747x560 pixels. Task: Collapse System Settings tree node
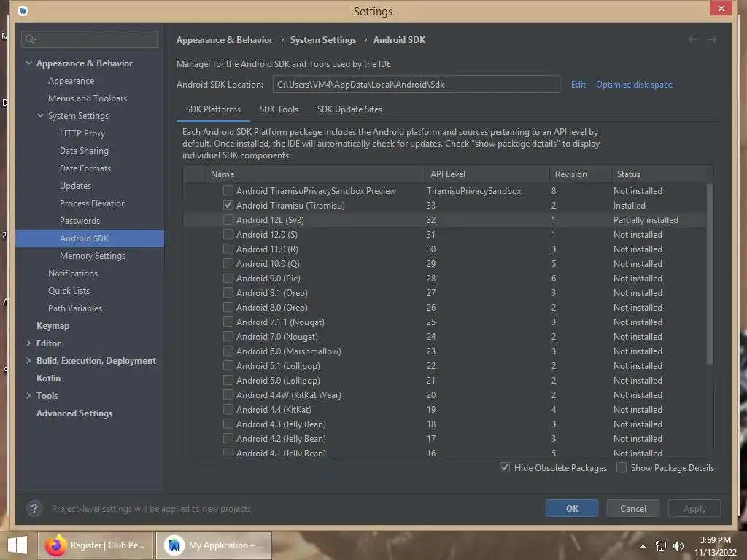(x=41, y=115)
